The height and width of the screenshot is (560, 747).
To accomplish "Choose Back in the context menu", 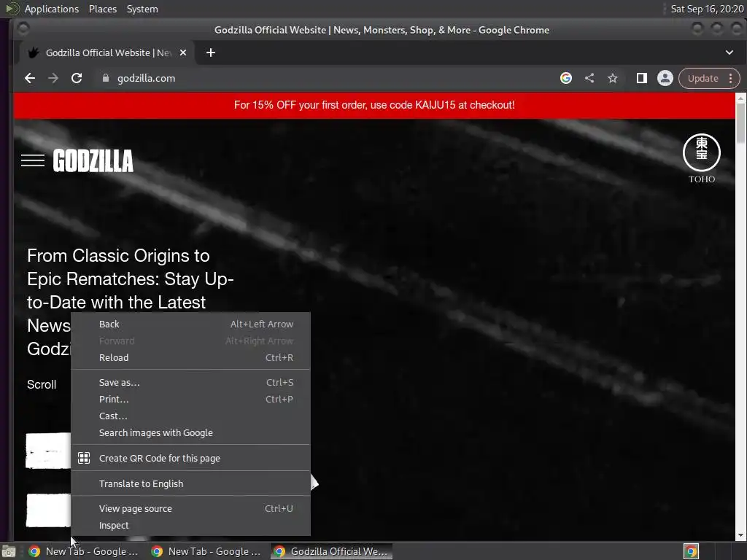I will (x=190, y=324).
